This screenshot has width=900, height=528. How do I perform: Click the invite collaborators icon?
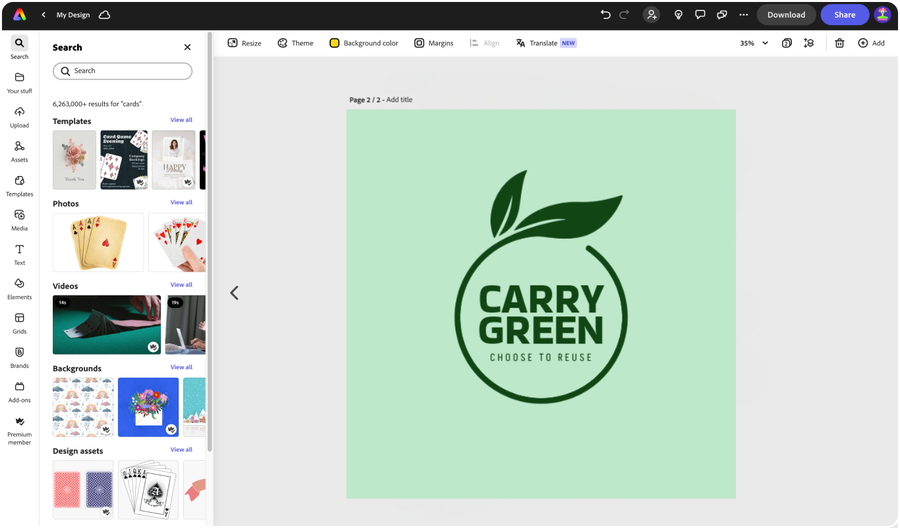pos(652,15)
